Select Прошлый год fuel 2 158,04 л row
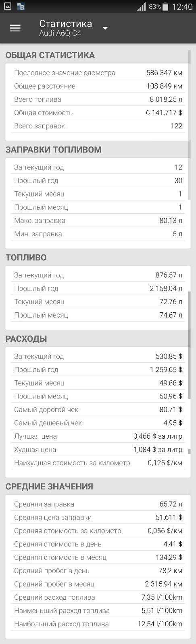Image resolution: width=196 pixels, height=644 pixels. 98,289
